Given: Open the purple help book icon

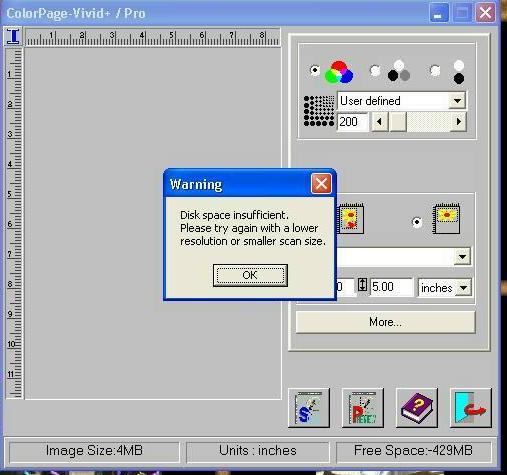Looking at the screenshot, I should pos(417,407).
